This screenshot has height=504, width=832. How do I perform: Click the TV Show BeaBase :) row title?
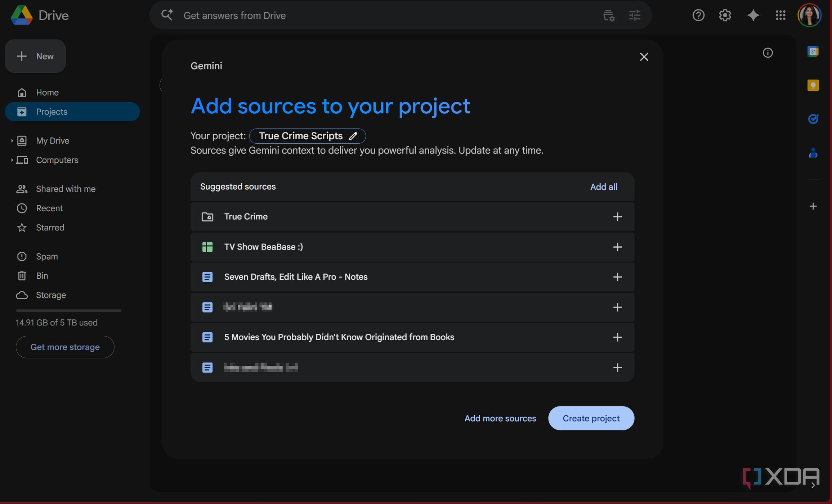coord(264,247)
